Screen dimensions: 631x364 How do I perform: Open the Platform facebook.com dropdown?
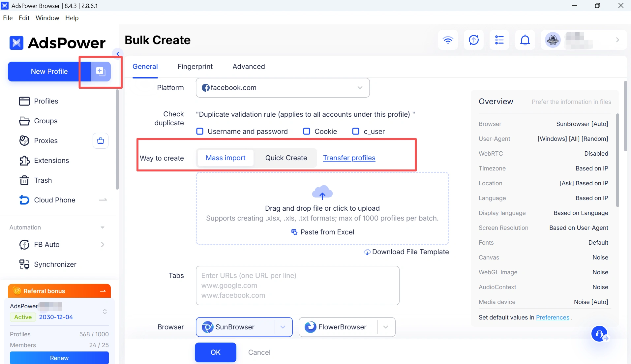click(283, 88)
